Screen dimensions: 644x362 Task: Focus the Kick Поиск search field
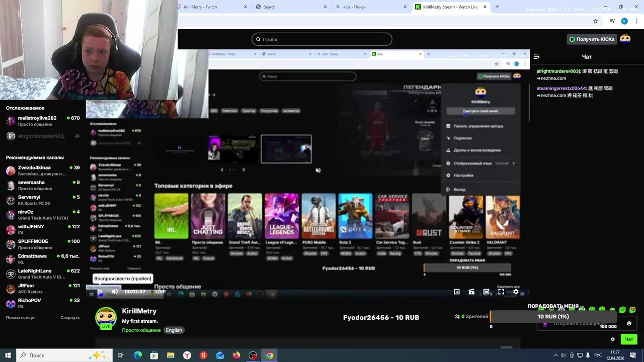tap(322, 39)
